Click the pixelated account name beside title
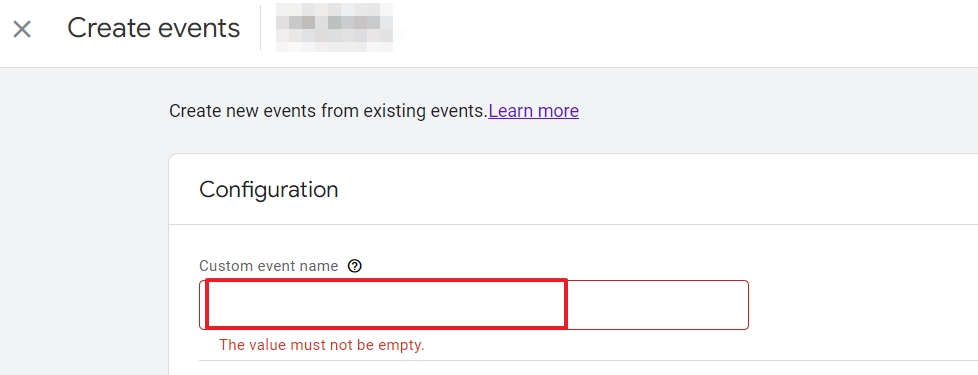 coord(335,27)
